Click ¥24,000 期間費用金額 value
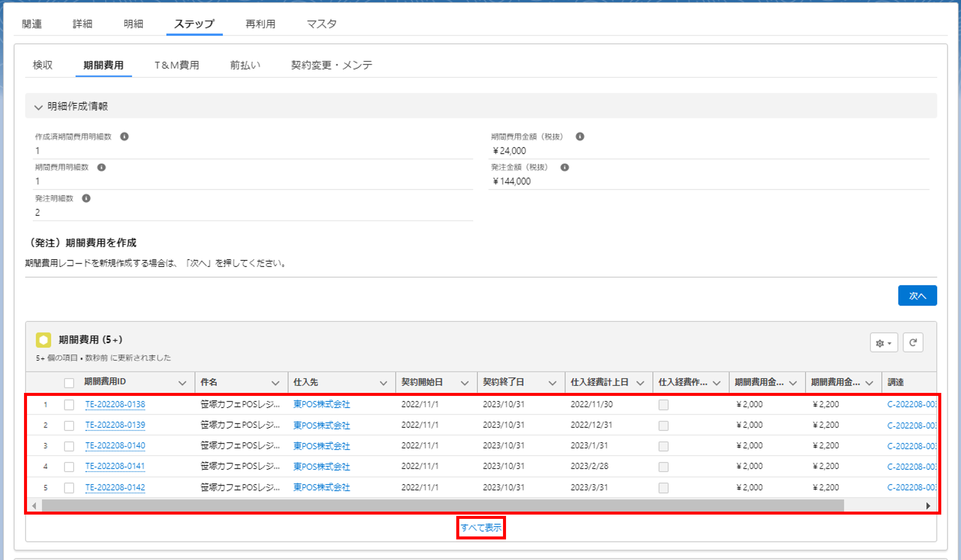This screenshot has height=560, width=961. pyautogui.click(x=509, y=151)
